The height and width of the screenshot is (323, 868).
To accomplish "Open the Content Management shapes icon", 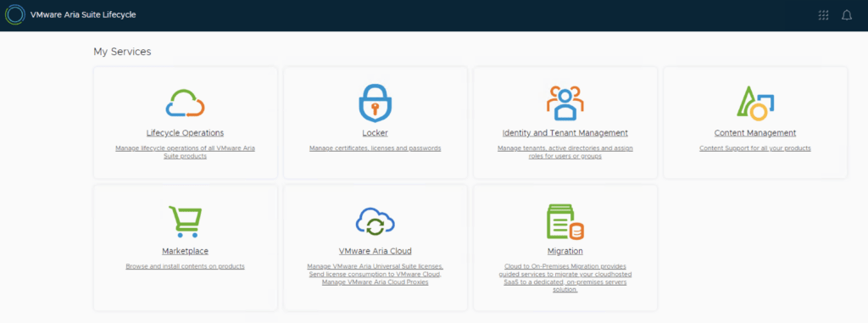I will (x=755, y=103).
